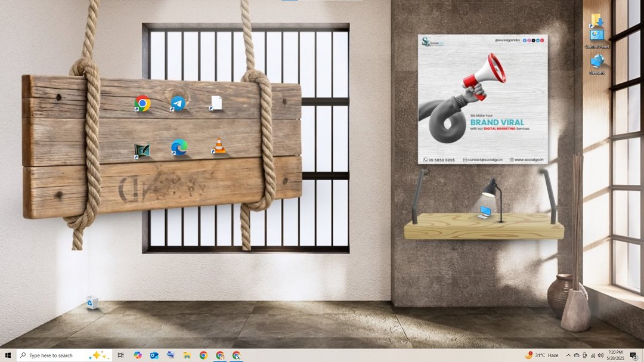This screenshot has width=644, height=362.
Task: Open the Network desktop icon
Action: [x=597, y=63]
